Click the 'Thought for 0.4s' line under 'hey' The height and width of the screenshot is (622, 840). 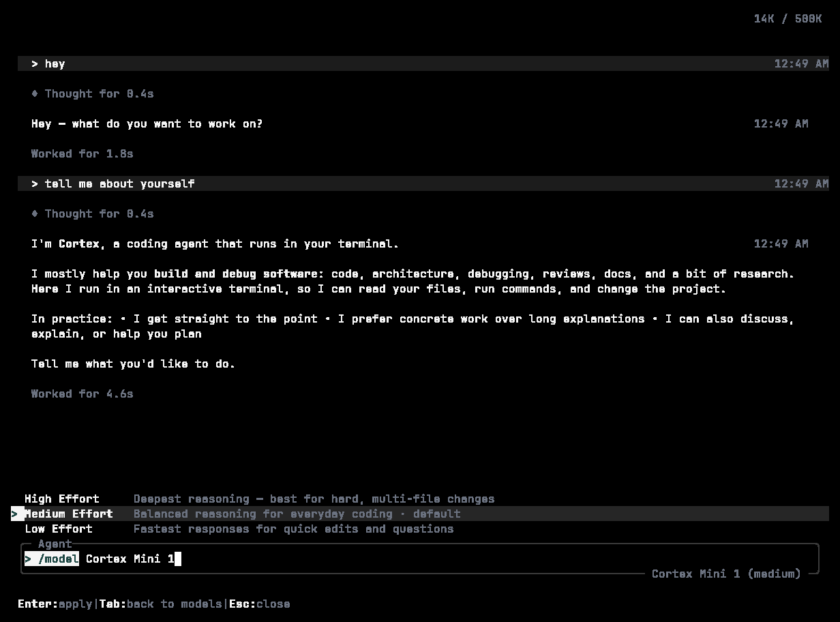93,93
